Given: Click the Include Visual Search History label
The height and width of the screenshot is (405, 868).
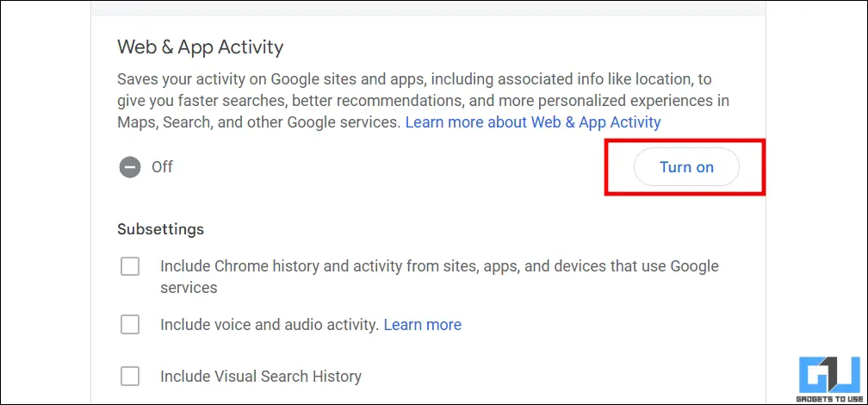Looking at the screenshot, I should coord(261,376).
